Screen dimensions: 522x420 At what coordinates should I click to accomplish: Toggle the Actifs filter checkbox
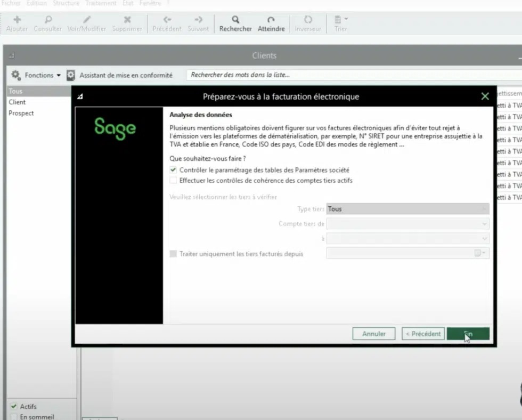coord(14,407)
